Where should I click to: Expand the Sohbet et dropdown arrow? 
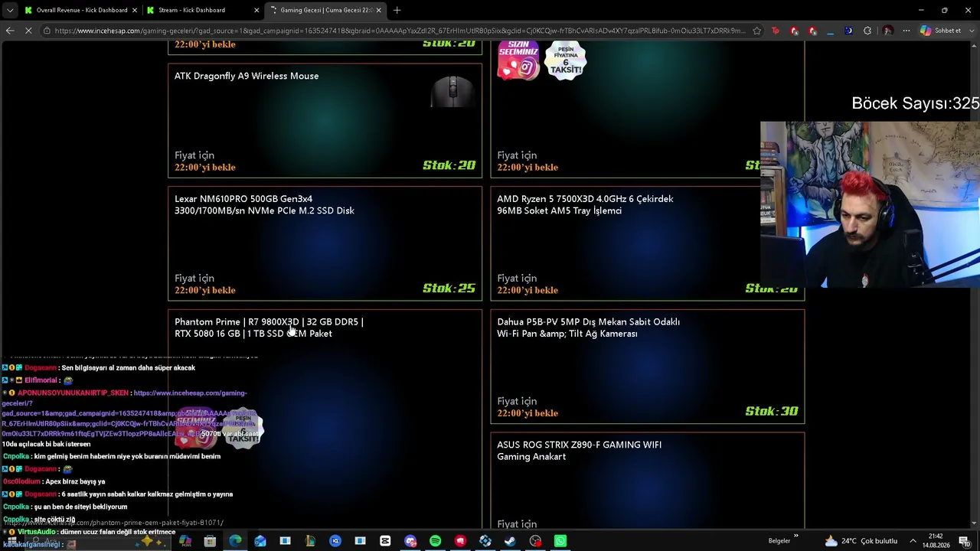pyautogui.click(x=972, y=31)
